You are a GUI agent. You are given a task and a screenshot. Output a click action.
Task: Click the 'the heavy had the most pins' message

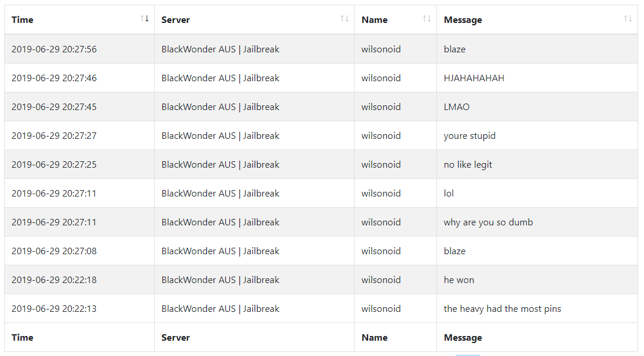point(502,309)
